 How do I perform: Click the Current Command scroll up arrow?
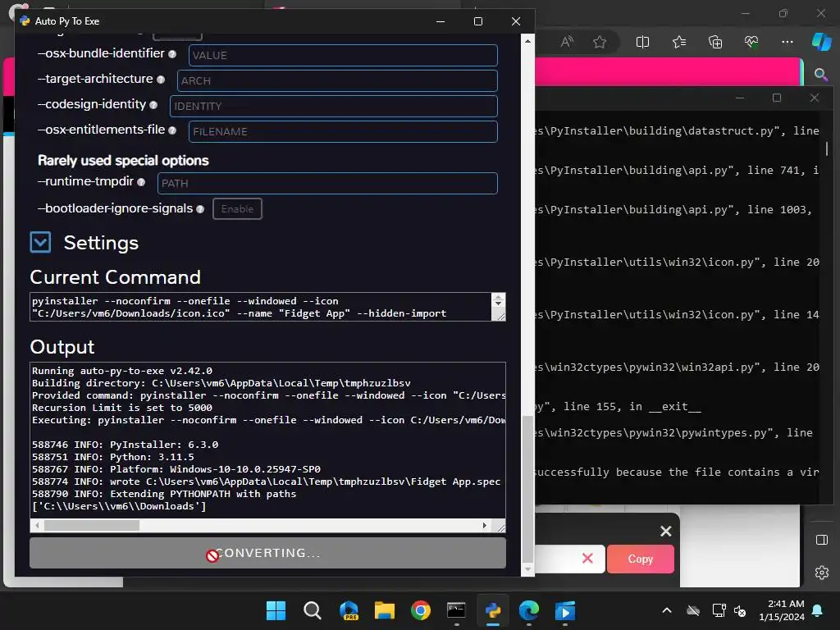(498, 297)
